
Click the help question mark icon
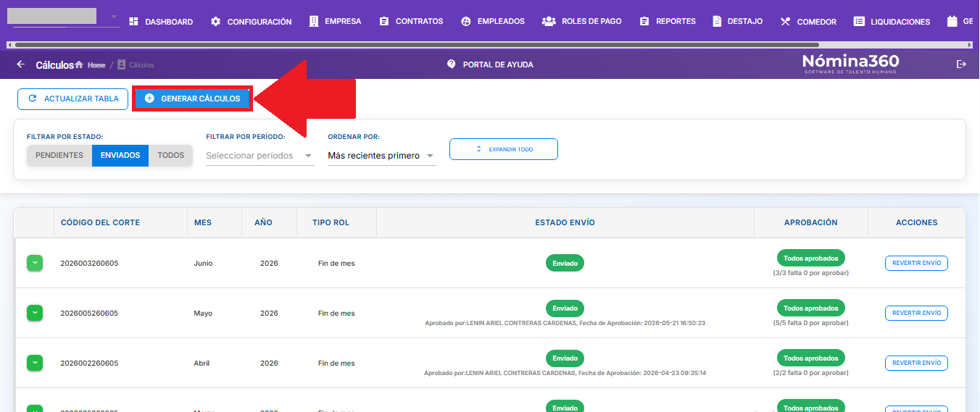(452, 64)
